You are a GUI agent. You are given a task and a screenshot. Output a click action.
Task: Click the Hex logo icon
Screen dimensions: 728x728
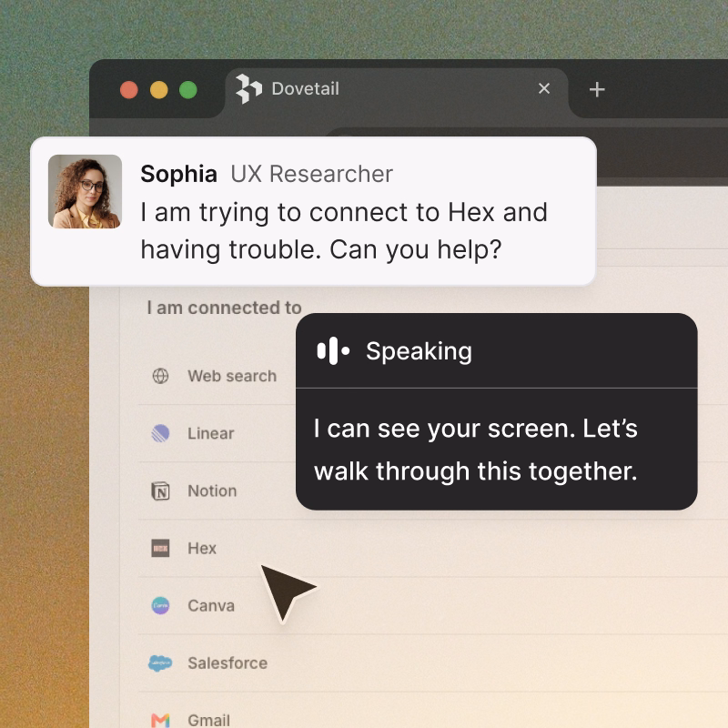161,549
